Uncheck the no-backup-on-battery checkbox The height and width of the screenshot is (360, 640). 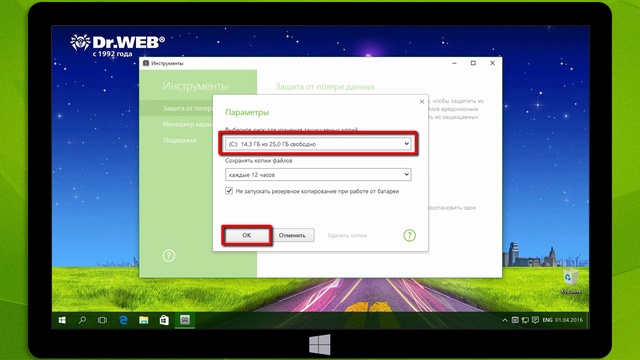point(229,191)
